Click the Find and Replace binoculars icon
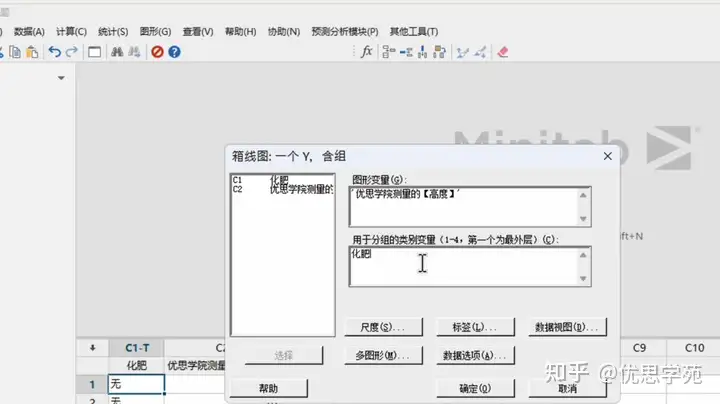Viewport: 720px width, 404px height. (x=134, y=52)
